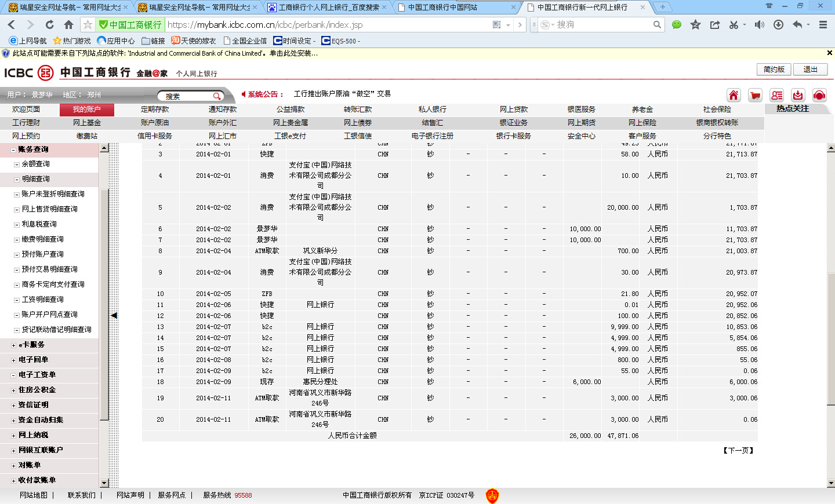835x504 pixels.
Task: Click the headset customer service icon
Action: (x=819, y=96)
